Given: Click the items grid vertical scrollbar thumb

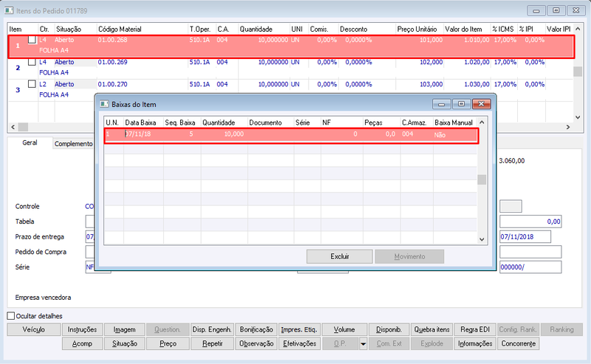Looking at the screenshot, I should click(x=578, y=71).
